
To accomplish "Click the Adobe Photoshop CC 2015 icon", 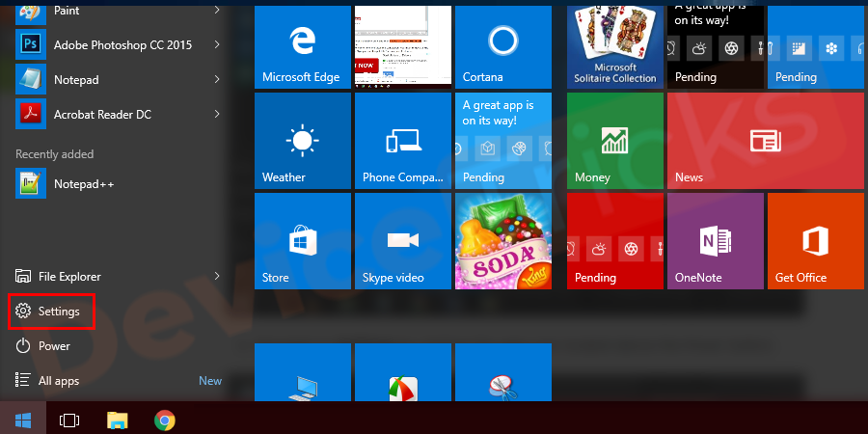I will point(31,44).
